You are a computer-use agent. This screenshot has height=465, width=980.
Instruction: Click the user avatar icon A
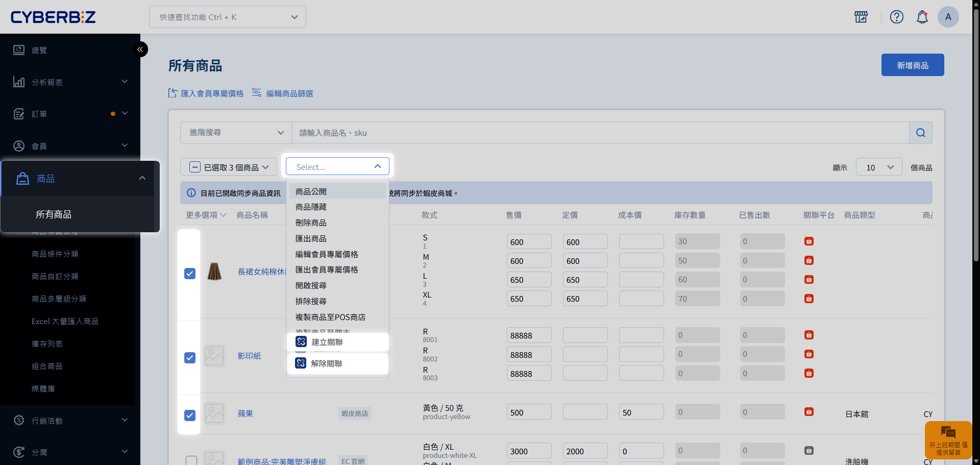[948, 17]
